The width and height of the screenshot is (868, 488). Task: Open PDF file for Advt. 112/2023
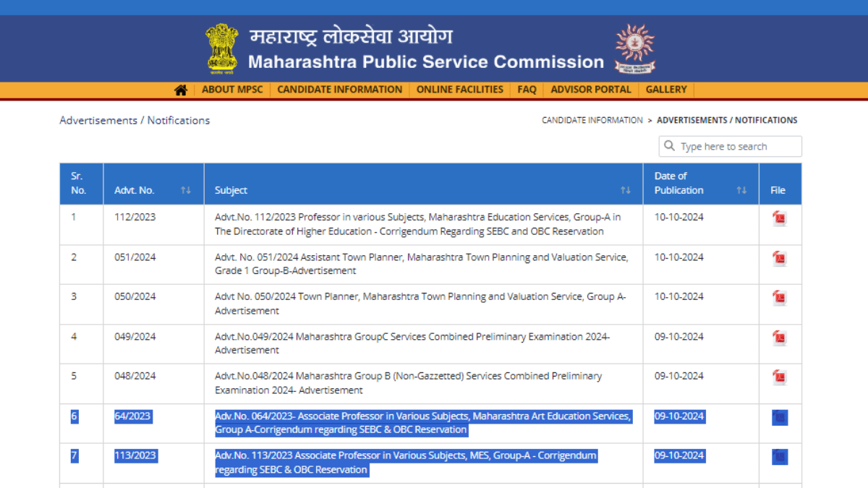(779, 218)
